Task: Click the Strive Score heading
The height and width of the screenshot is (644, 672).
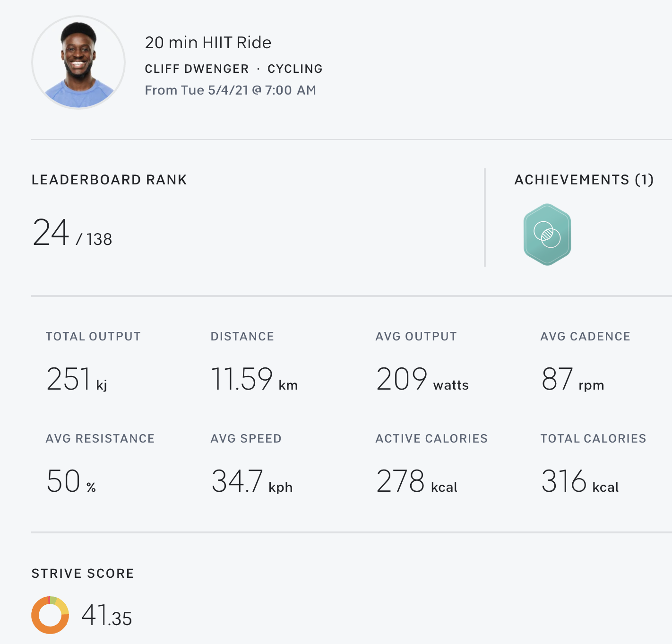Action: coord(83,574)
